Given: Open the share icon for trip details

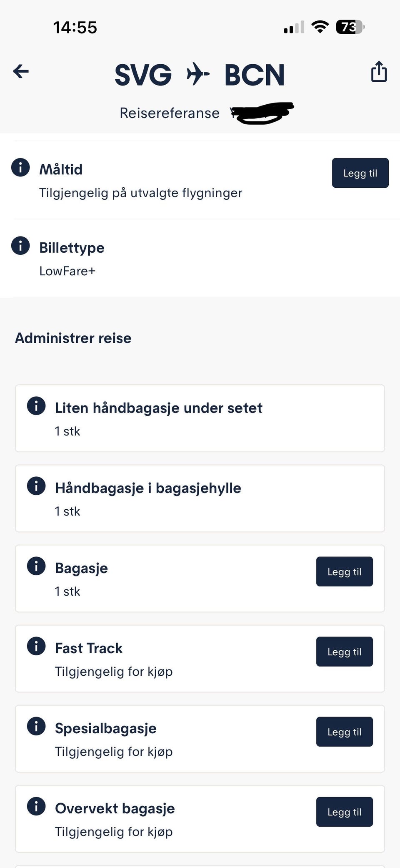Looking at the screenshot, I should pos(378,71).
